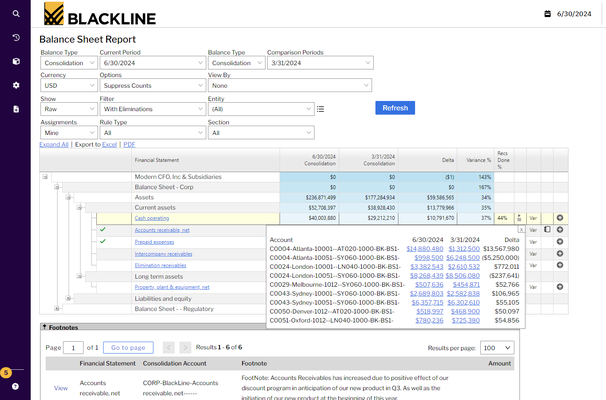This screenshot has width=606, height=400.
Task: Click the settings gear in left sidebar
Action: (16, 85)
